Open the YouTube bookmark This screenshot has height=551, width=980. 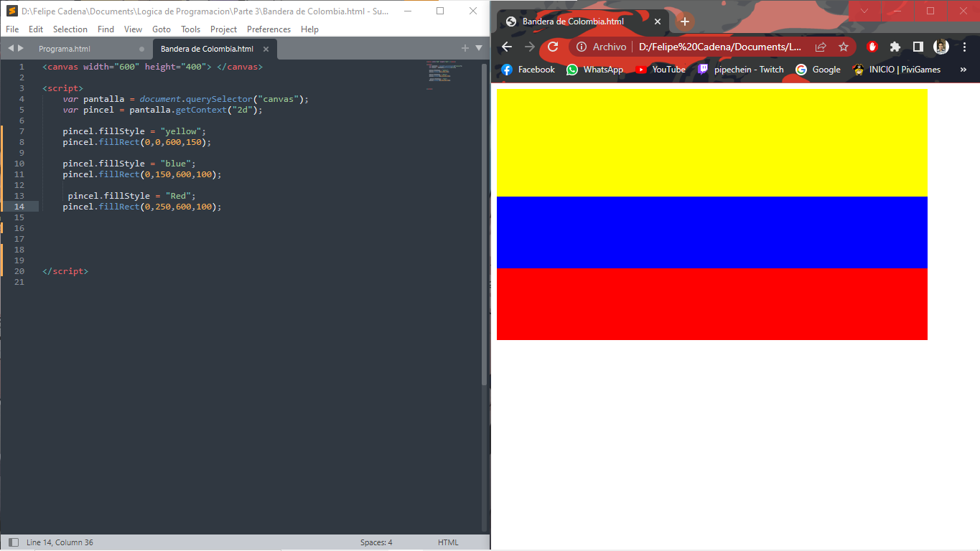click(x=661, y=70)
